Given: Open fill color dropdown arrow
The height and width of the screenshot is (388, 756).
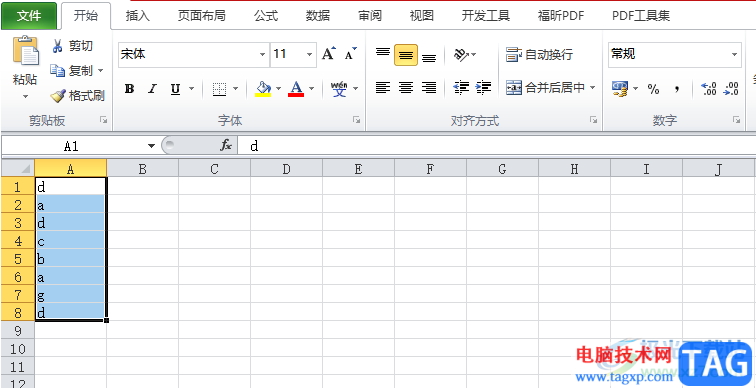Looking at the screenshot, I should click(278, 89).
